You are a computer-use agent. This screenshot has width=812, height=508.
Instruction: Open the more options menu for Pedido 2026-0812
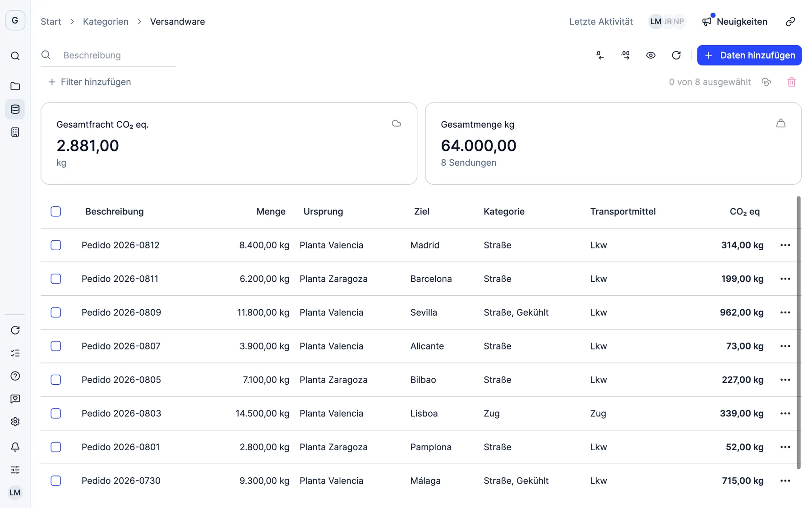tap(785, 245)
